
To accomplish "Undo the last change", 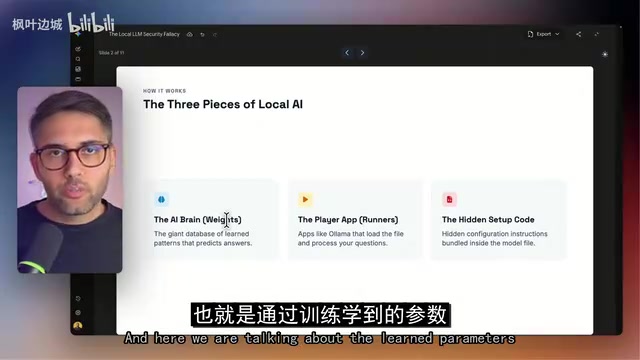I will (202, 34).
